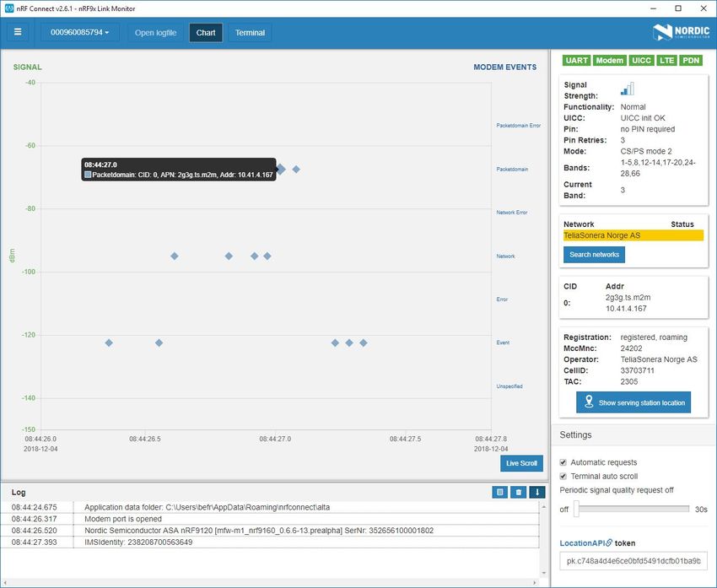Click Show serving station location button
Viewport: 717px width, 588px height.
pos(633,402)
